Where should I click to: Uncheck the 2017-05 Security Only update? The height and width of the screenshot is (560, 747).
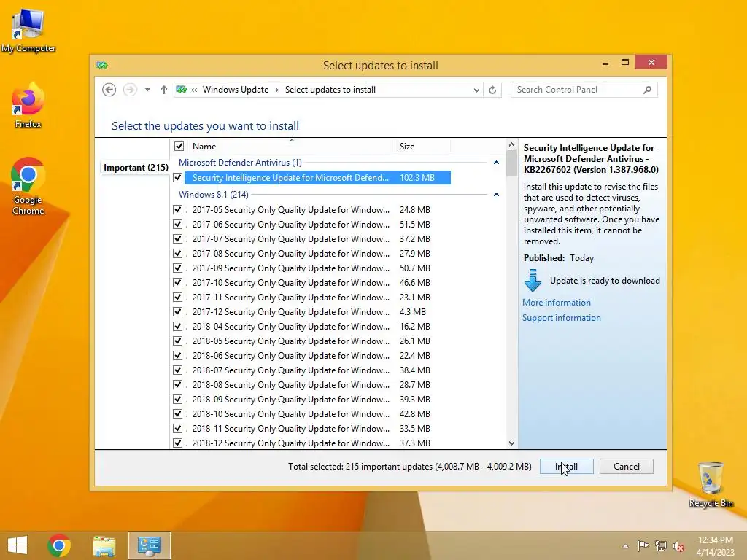(x=178, y=209)
